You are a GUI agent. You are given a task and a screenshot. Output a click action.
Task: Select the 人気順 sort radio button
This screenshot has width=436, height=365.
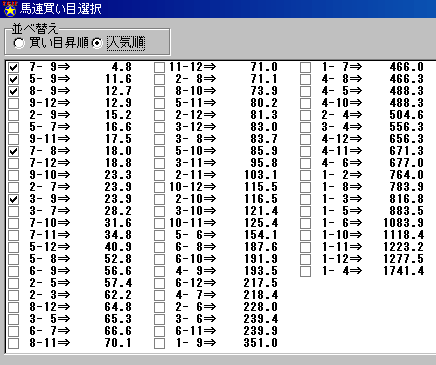coord(97,43)
